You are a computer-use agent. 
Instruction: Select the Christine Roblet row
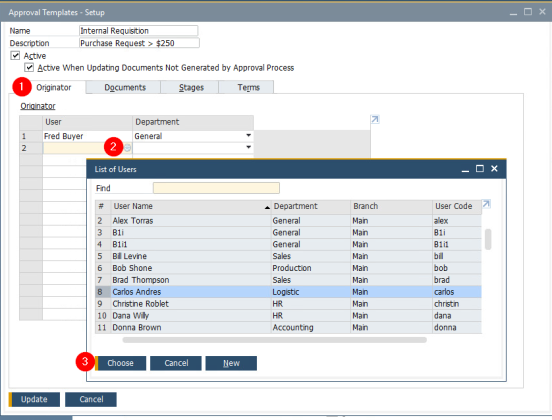click(x=288, y=304)
